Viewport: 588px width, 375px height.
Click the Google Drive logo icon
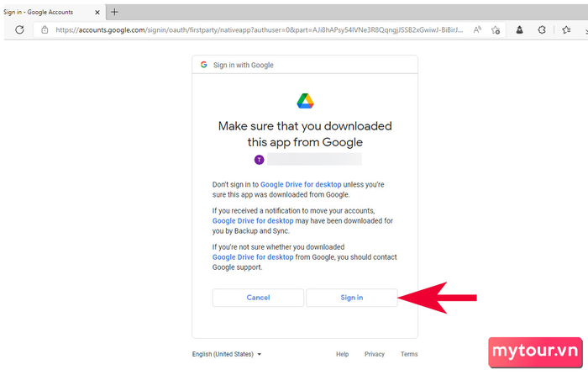coord(305,101)
